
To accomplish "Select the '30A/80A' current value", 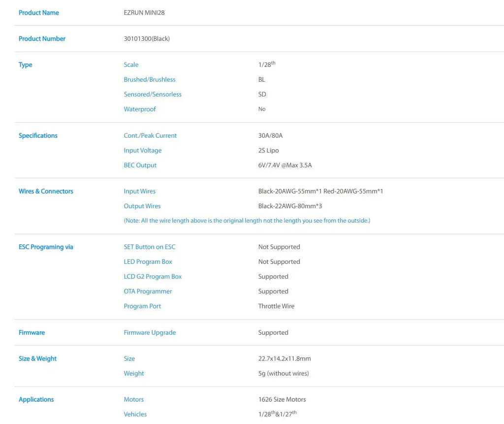I will click(270, 135).
